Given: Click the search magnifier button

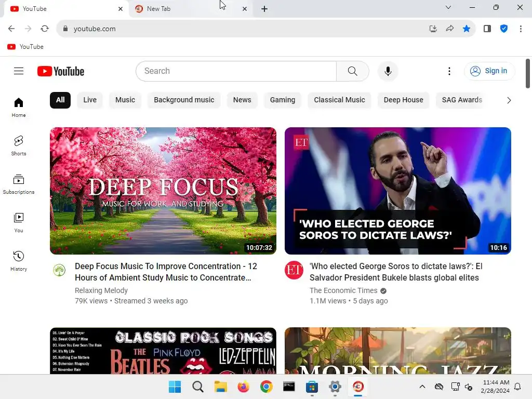Looking at the screenshot, I should point(353,71).
